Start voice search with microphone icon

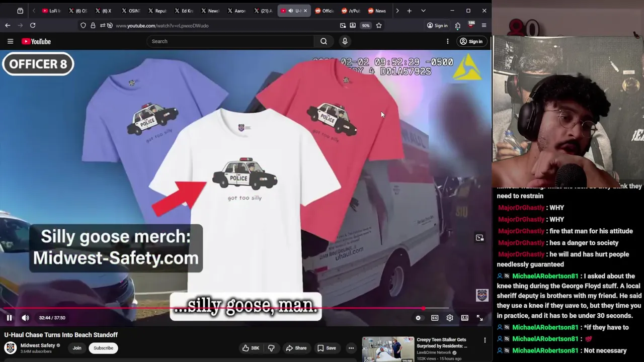point(345,41)
